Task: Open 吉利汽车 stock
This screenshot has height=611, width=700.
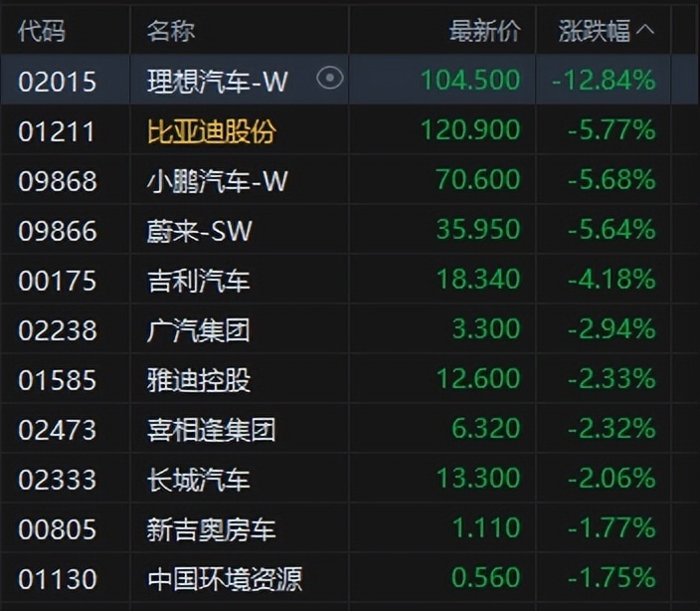Action: click(199, 281)
